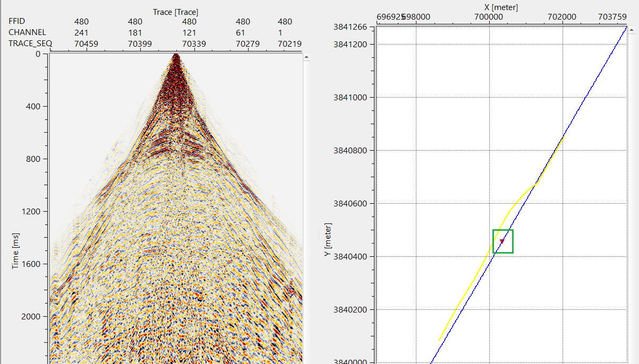Click the splitter handle between seismic and map

(x=319, y=233)
